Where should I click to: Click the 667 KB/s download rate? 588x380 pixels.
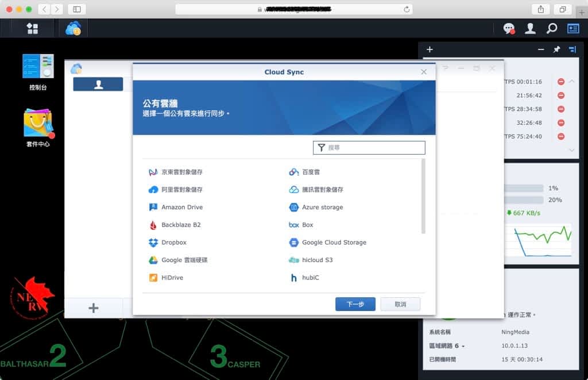(524, 213)
